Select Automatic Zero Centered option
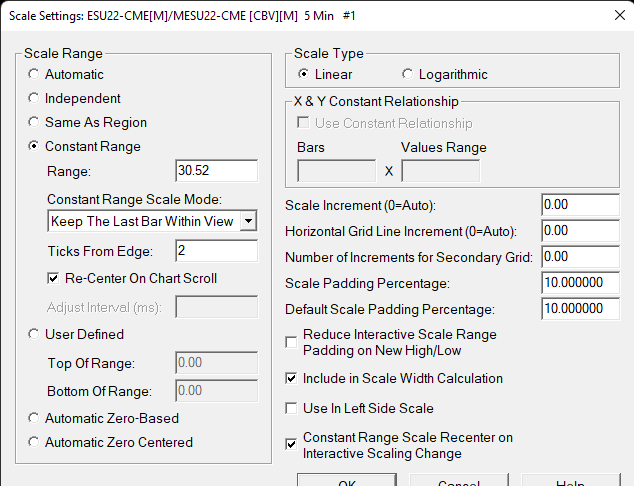The image size is (634, 486). 35,442
